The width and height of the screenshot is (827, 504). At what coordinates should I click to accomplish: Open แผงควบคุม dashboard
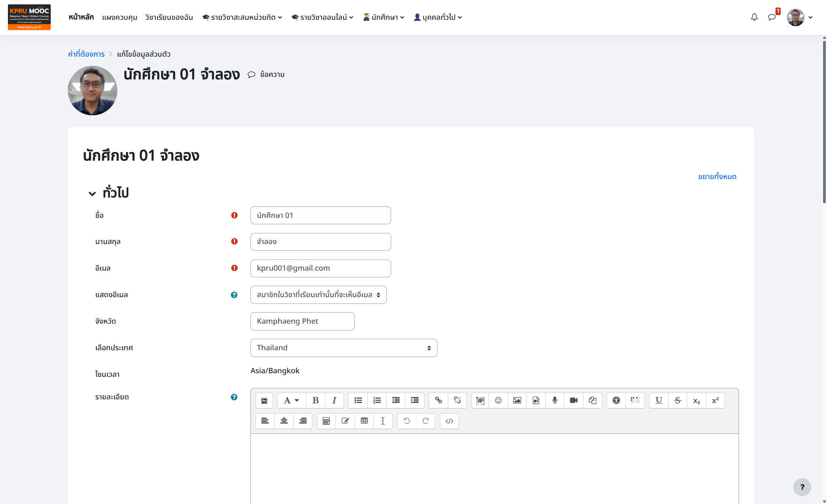point(120,17)
